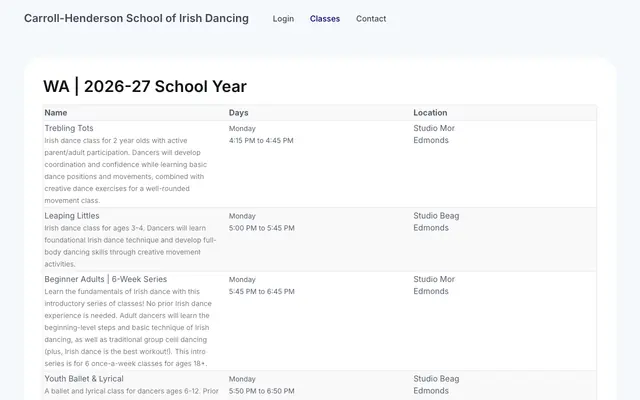Image resolution: width=640 pixels, height=400 pixels.
Task: Select the Trebling Tots class name
Action: click(69, 128)
